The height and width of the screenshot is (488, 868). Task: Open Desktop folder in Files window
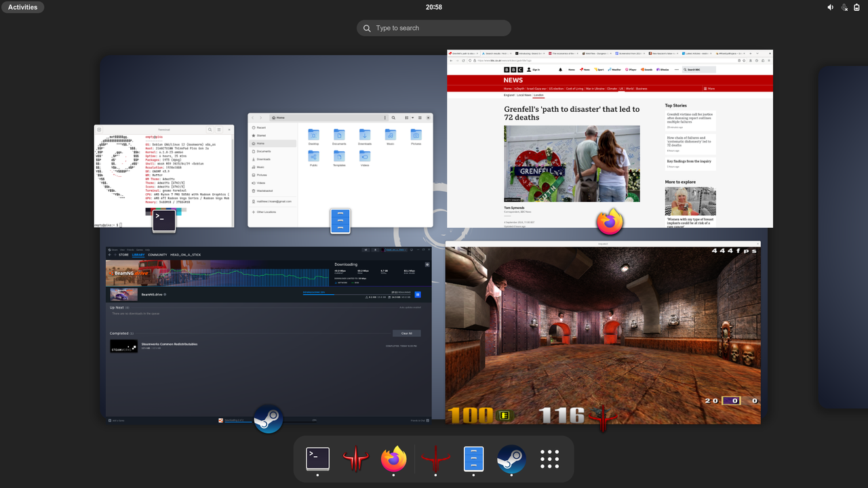click(x=313, y=136)
